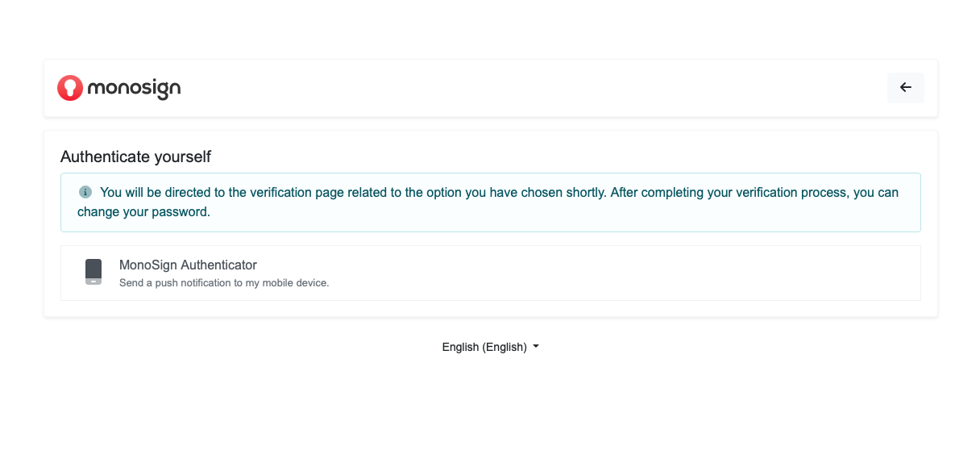Click the empty area of the authenticator row
Viewport: 980px width, 459px height.
(x=645, y=273)
